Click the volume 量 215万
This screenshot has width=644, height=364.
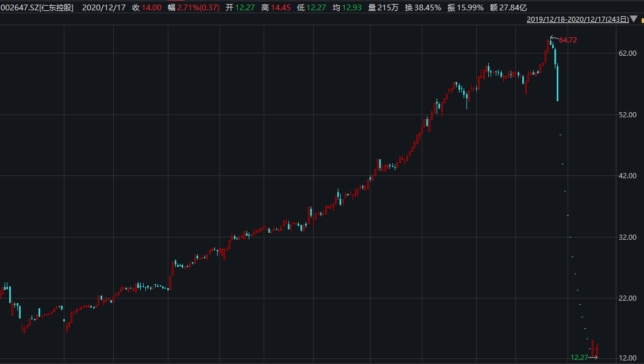pyautogui.click(x=383, y=7)
